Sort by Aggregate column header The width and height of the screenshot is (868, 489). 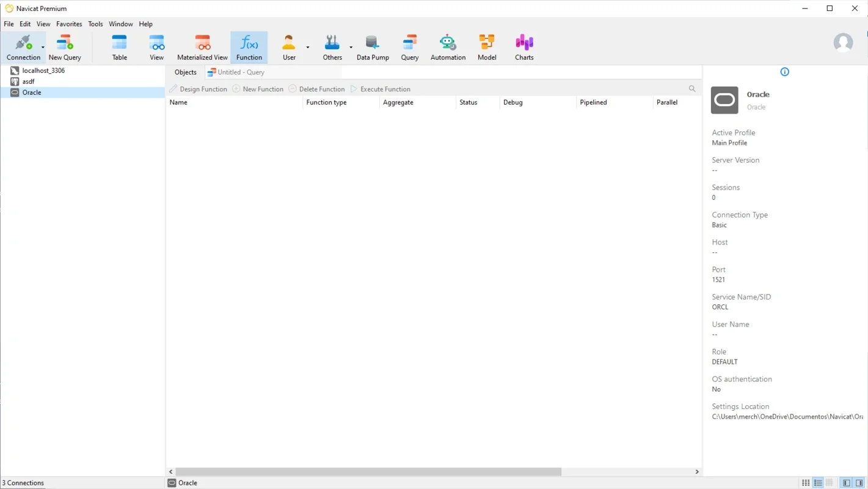tap(418, 102)
